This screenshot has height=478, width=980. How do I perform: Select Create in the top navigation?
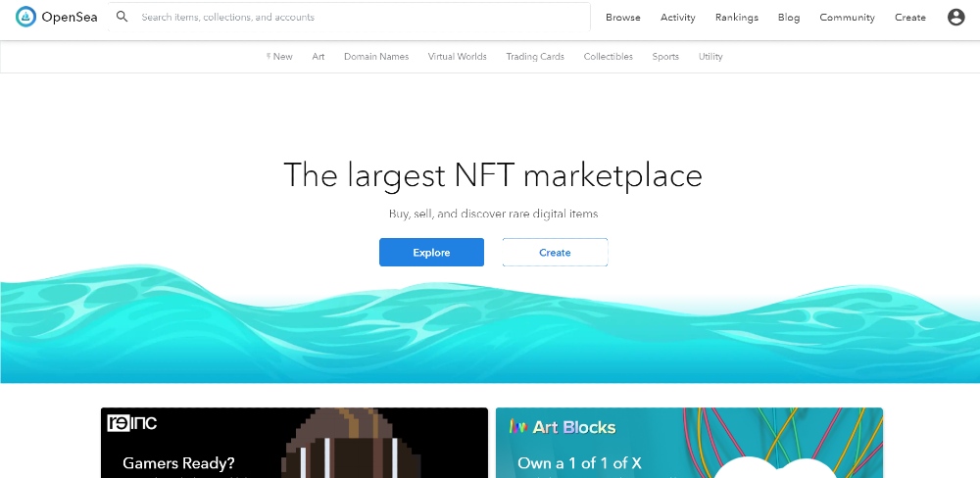click(910, 18)
